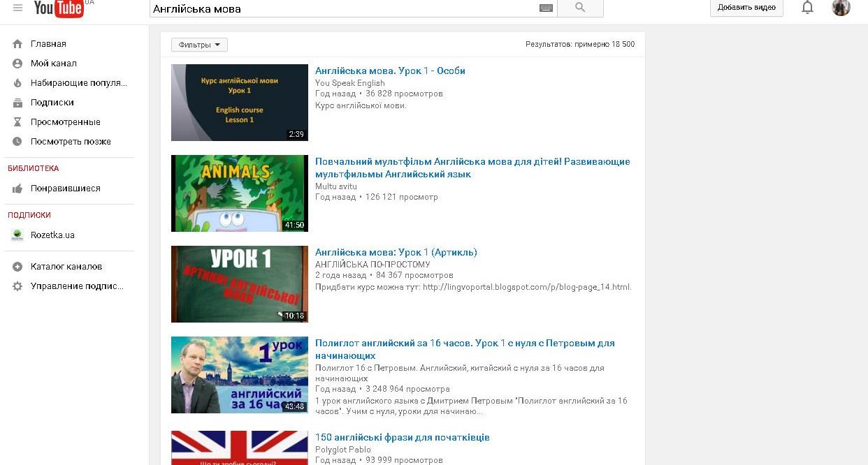The image size is (868, 465).
Task: Click the 3 248 964 просмотра text
Action: point(407,389)
